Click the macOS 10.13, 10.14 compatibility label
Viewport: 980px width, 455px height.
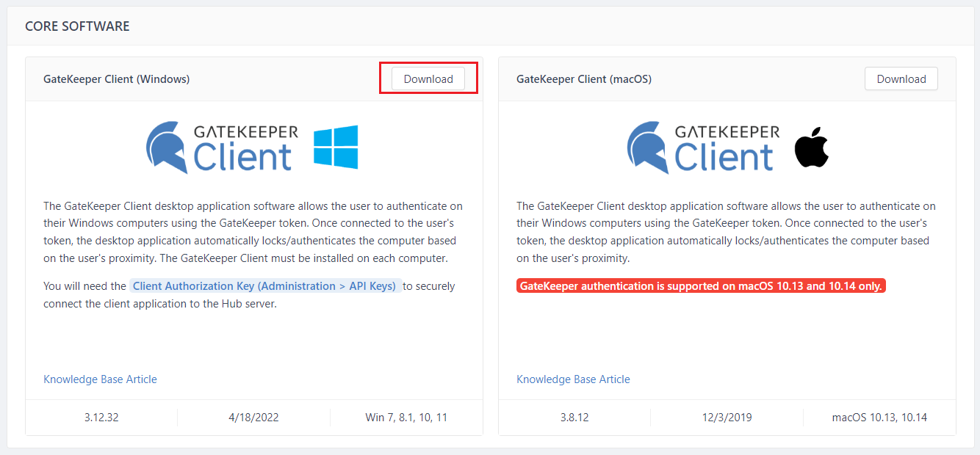pos(879,417)
